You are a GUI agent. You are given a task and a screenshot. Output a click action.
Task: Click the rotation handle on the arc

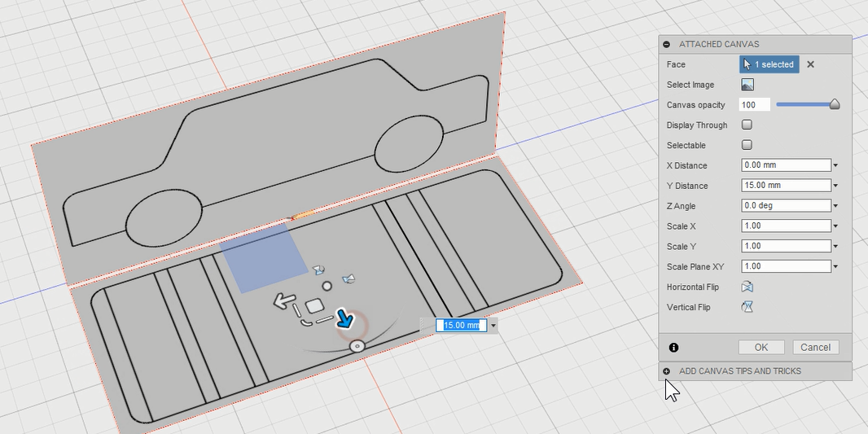click(357, 347)
